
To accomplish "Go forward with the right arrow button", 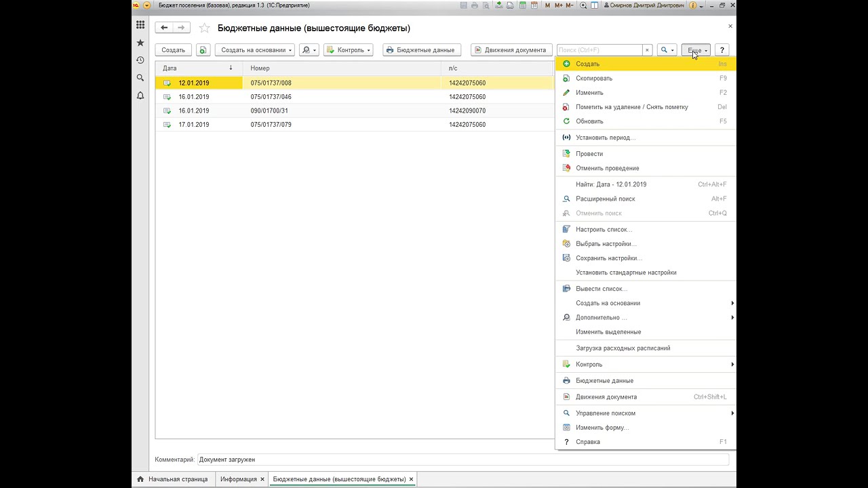I will 182,28.
